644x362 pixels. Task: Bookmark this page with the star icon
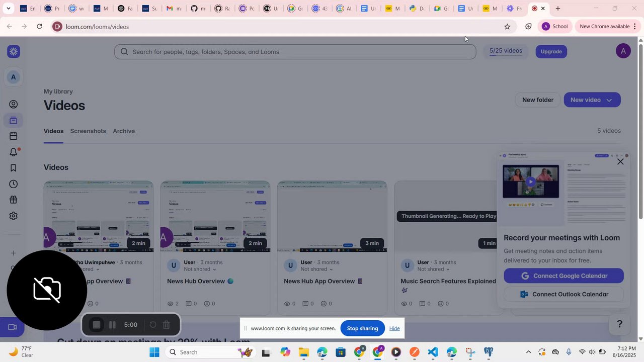pos(507,27)
